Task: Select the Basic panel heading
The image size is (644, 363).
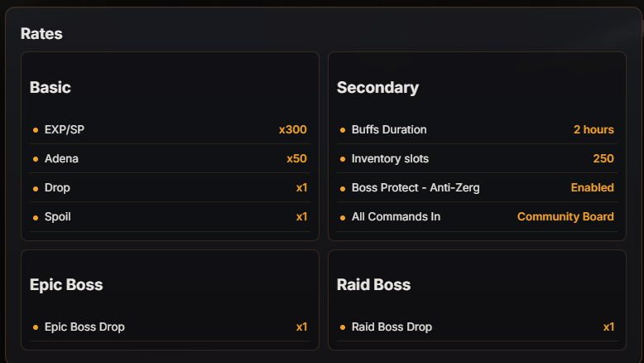Action: (x=50, y=88)
